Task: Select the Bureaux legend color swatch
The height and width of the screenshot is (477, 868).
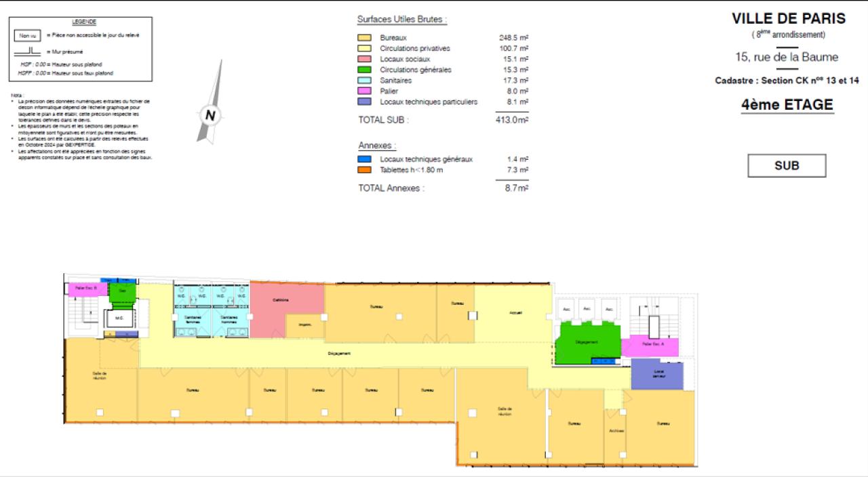Action: pos(364,38)
